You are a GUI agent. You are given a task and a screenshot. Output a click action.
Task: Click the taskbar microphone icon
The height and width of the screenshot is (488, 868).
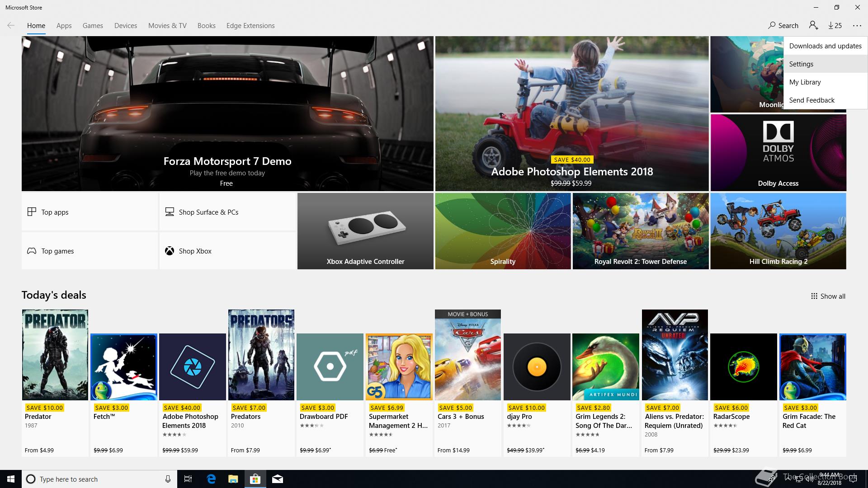click(168, 479)
